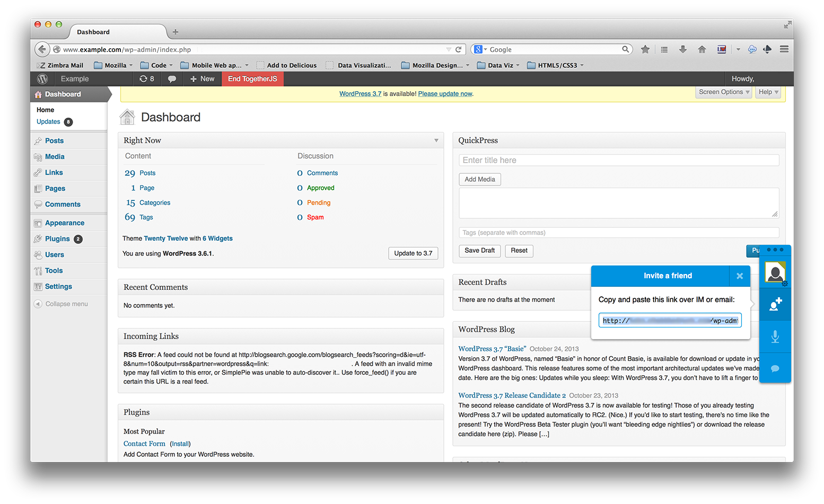This screenshot has width=824, height=504.
Task: Open the downloads arrow icon
Action: coord(683,49)
